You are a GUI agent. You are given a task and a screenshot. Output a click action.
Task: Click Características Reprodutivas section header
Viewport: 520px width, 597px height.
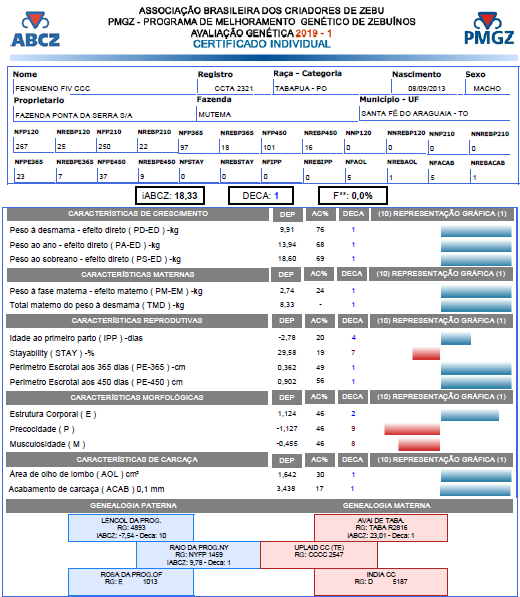(x=137, y=321)
